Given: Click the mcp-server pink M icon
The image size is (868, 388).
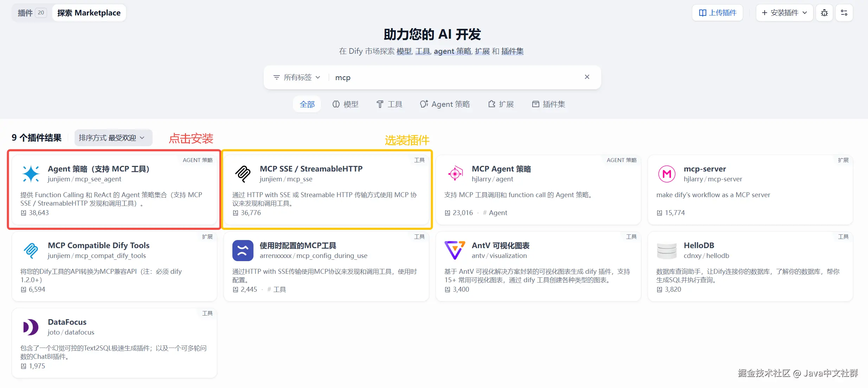Looking at the screenshot, I should click(667, 174).
